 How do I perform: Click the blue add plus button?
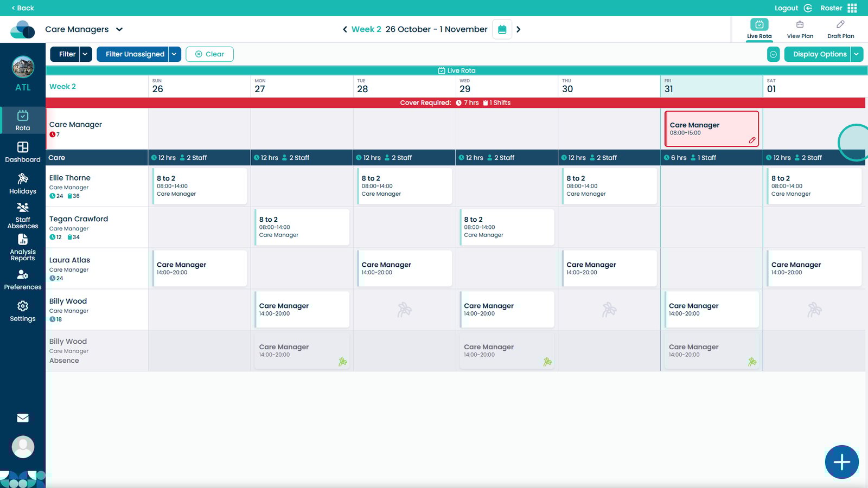pyautogui.click(x=841, y=462)
